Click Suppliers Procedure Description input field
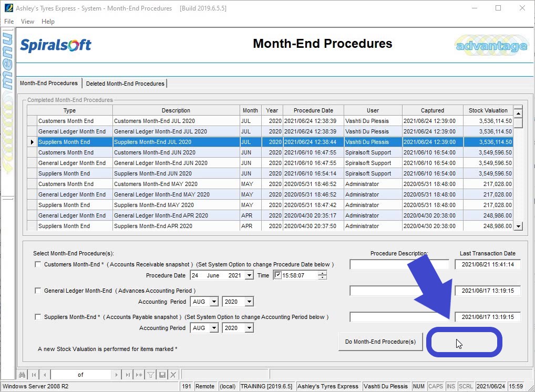The height and width of the screenshot is (392, 535). (x=399, y=317)
